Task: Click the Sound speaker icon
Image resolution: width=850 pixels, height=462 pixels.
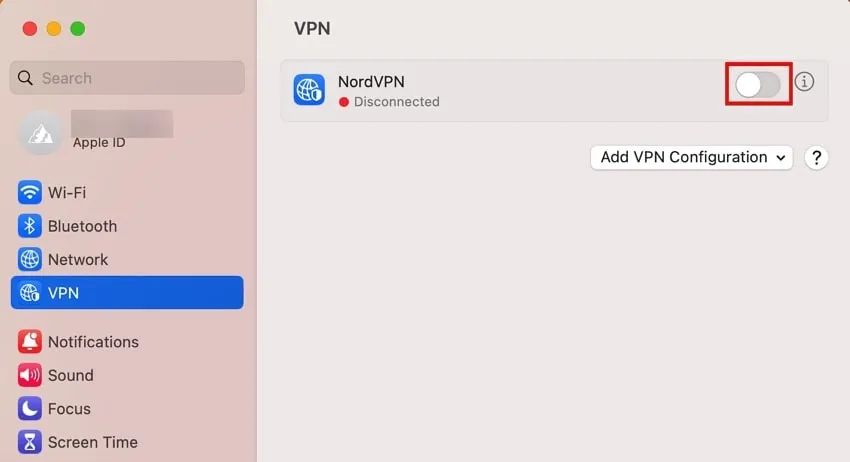Action: coord(29,375)
